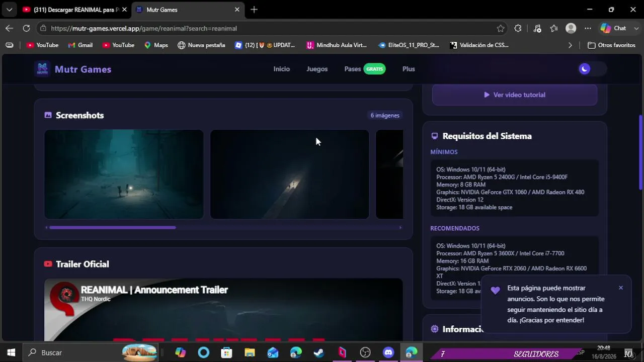Image resolution: width=644 pixels, height=362 pixels.
Task: Click the page vertical scrollbar
Action: (640, 153)
